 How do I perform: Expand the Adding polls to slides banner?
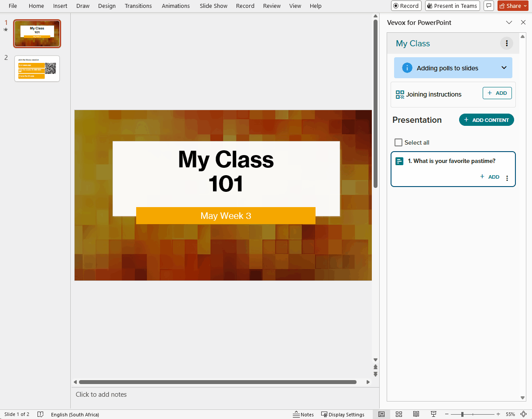(x=504, y=68)
